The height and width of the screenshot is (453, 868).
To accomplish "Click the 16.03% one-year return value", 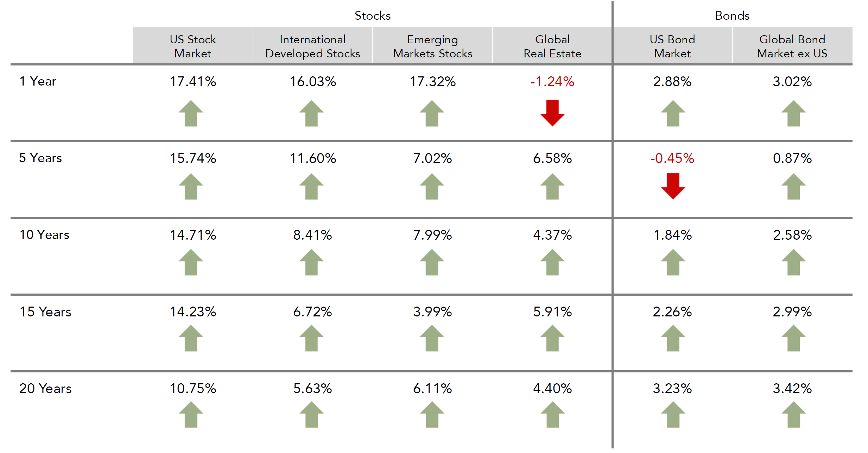I will point(313,82).
